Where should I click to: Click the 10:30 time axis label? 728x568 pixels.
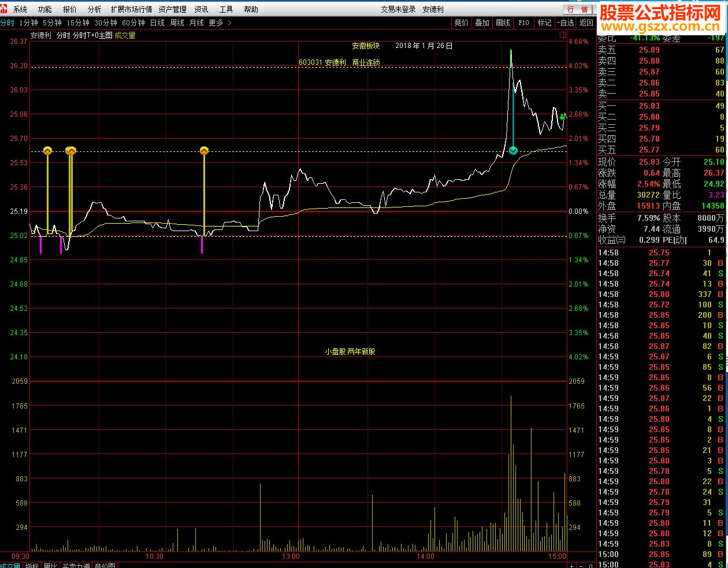pos(154,556)
